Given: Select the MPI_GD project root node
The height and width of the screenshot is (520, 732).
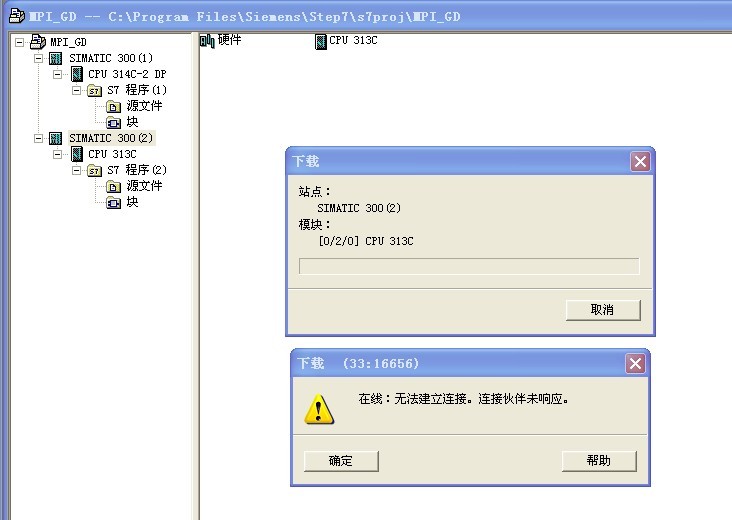Looking at the screenshot, I should (x=67, y=42).
